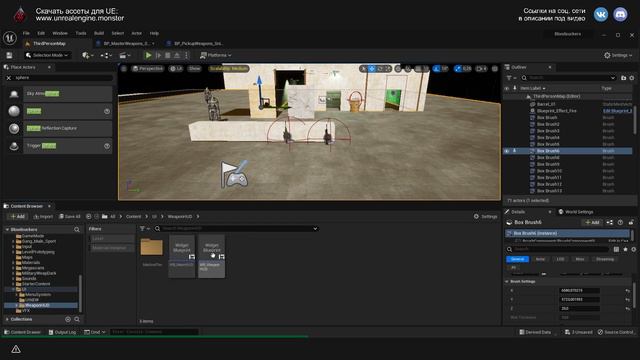
Task: Click Add in the Content Browser
Action: pos(18,216)
